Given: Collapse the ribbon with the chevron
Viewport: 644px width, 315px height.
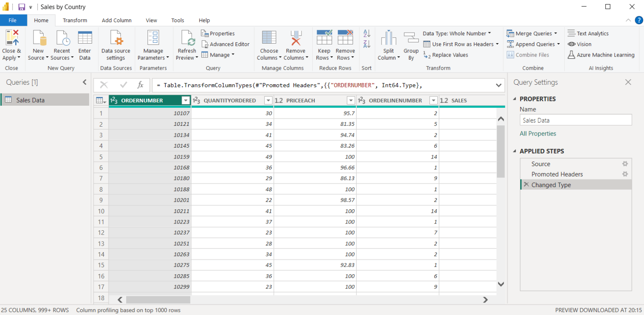Looking at the screenshot, I should (628, 20).
